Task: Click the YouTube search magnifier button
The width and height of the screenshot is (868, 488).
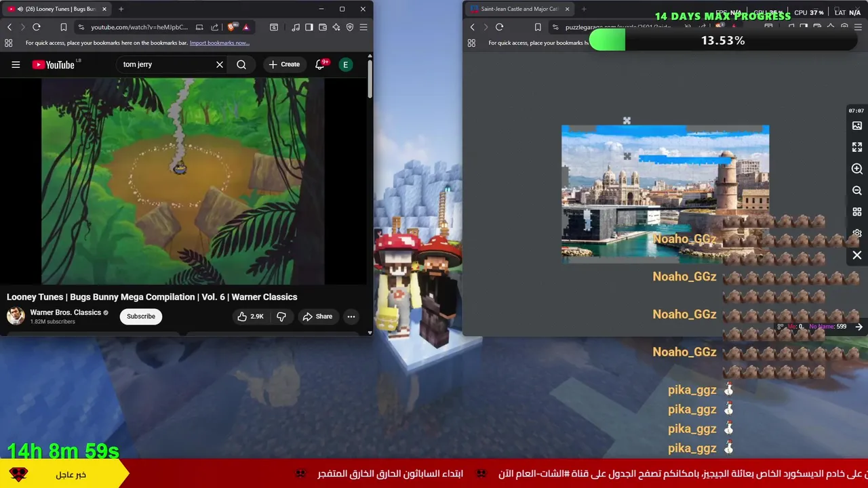Action: pyautogui.click(x=241, y=64)
